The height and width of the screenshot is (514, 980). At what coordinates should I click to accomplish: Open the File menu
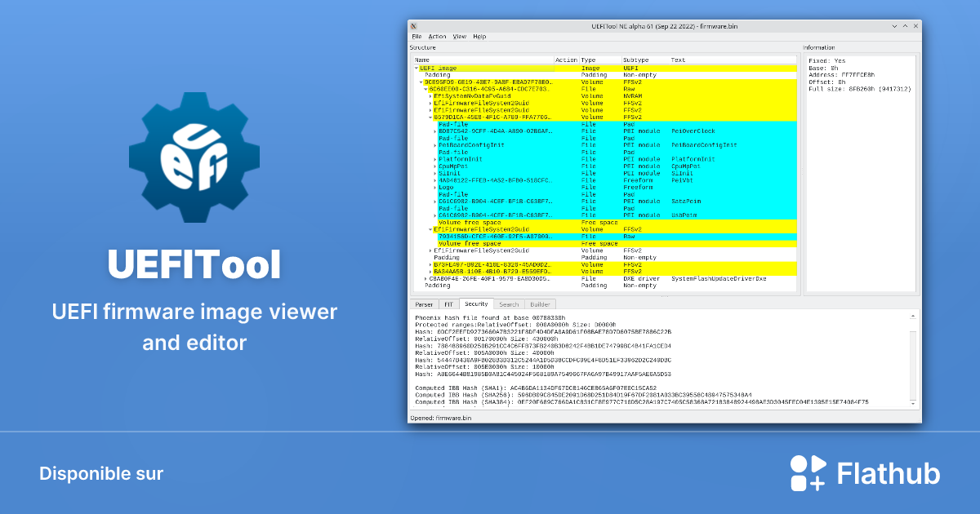tap(416, 36)
